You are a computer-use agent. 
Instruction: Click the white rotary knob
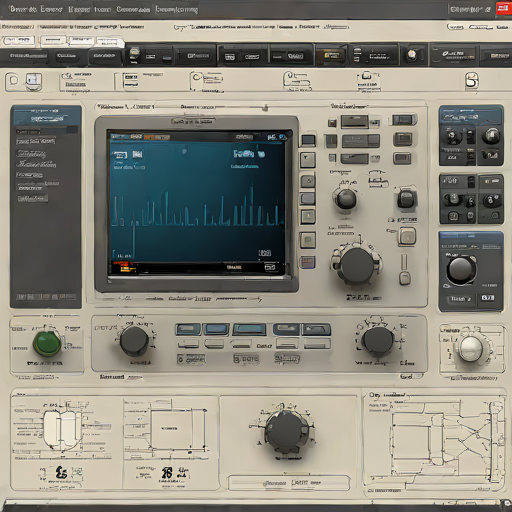471,348
